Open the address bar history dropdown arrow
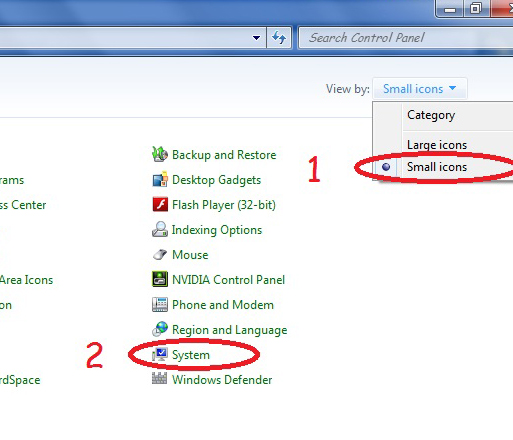Viewport: 513px width, 440px height. click(x=256, y=38)
